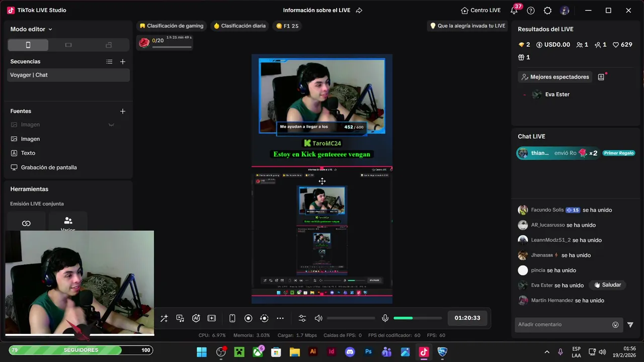Screen dimensions: 644x362
Task: Open File Explorer from the taskbar
Action: (x=294, y=352)
